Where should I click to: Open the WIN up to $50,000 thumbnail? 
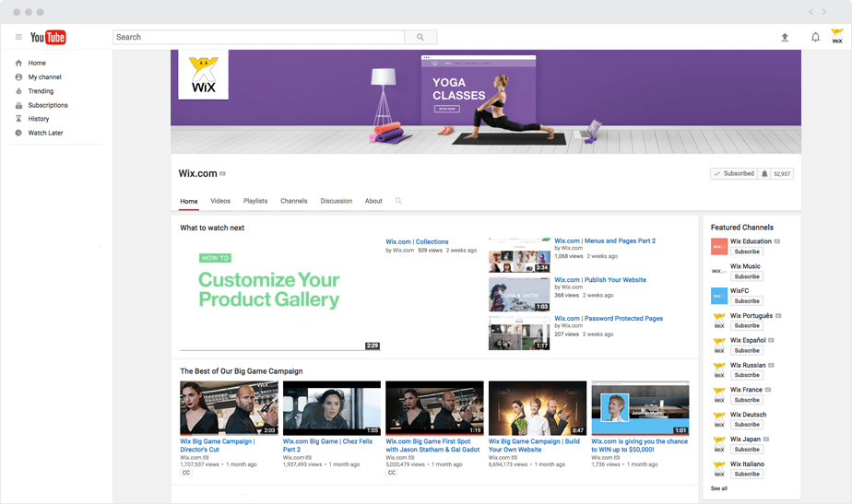(x=640, y=408)
